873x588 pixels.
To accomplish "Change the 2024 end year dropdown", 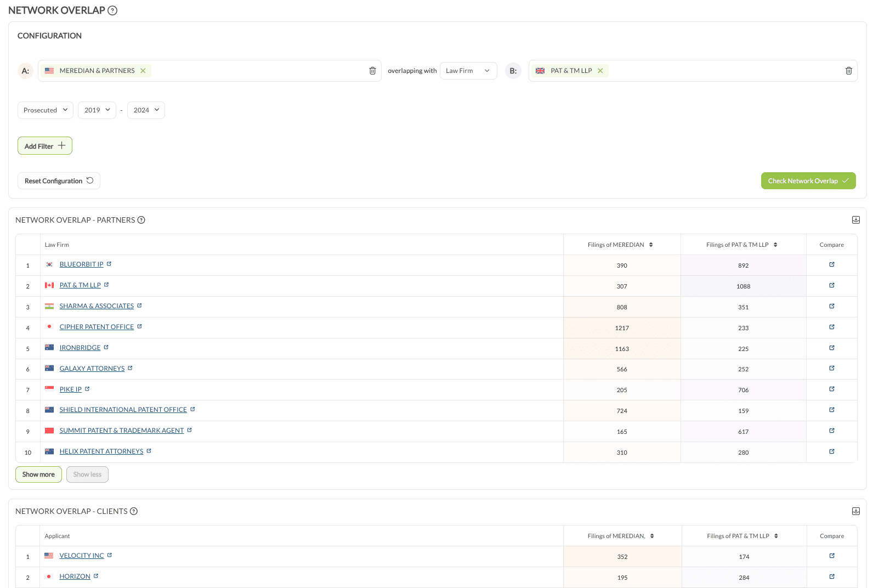I will 146,110.
